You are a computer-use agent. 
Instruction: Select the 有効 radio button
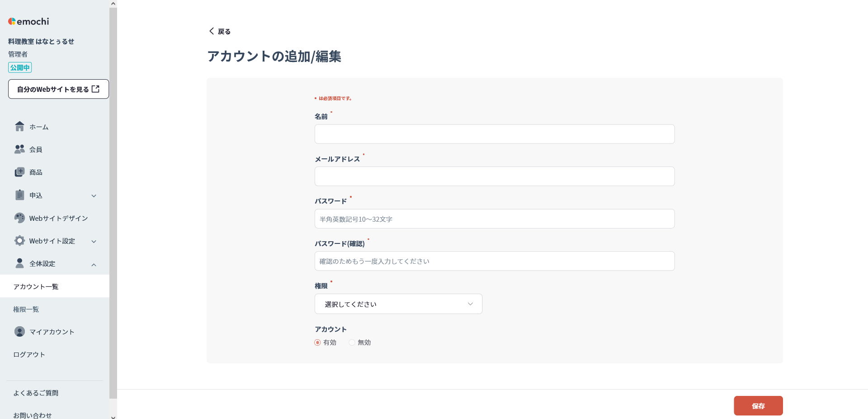click(317, 343)
